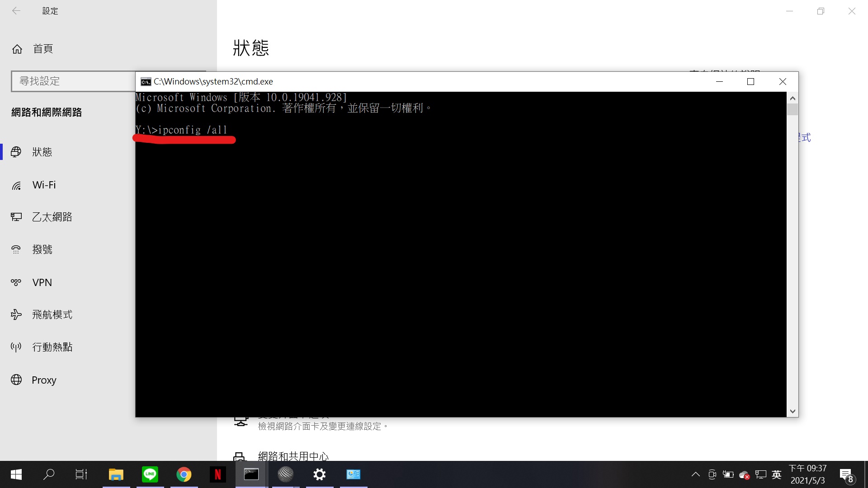Viewport: 868px width, 488px height.
Task: Click cmd scrollbar up arrow
Action: coord(793,98)
